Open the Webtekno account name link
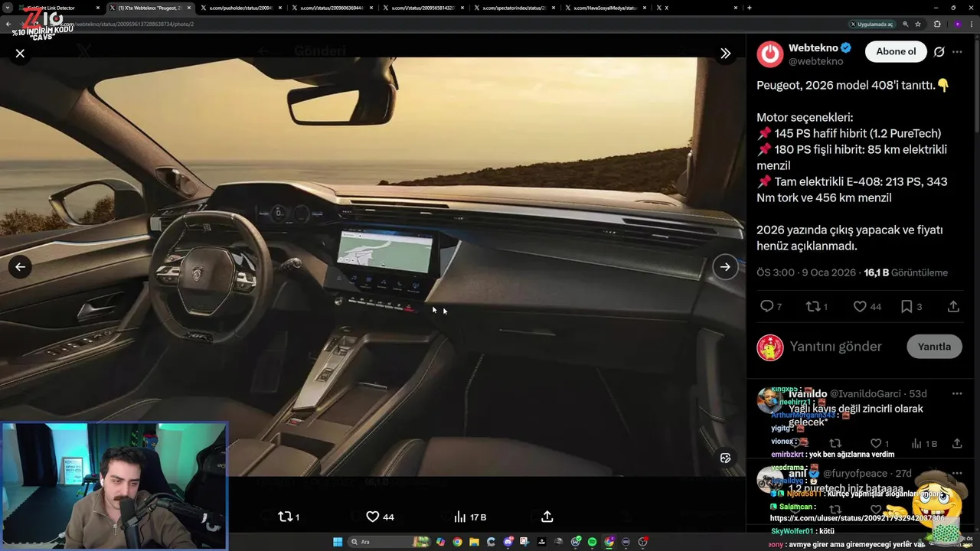This screenshot has height=551, width=980. [814, 48]
